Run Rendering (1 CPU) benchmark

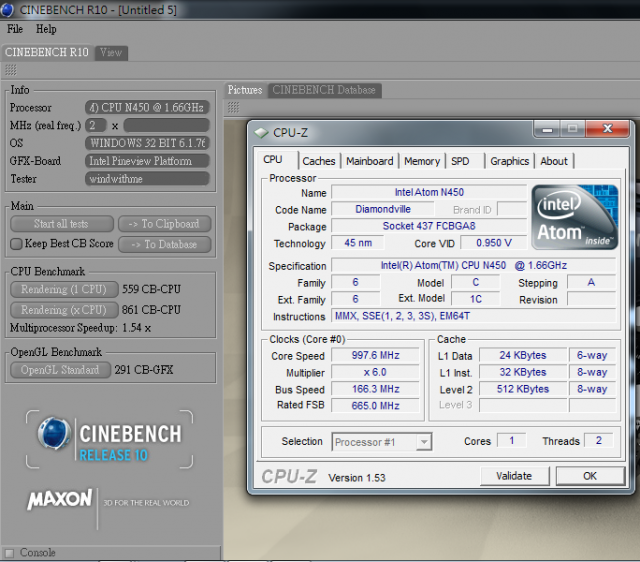point(64,289)
